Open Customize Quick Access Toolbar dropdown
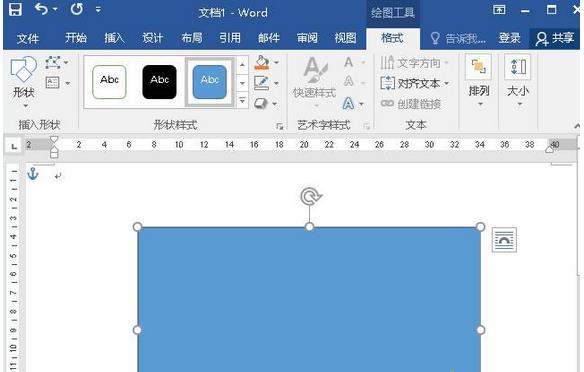 click(x=98, y=9)
